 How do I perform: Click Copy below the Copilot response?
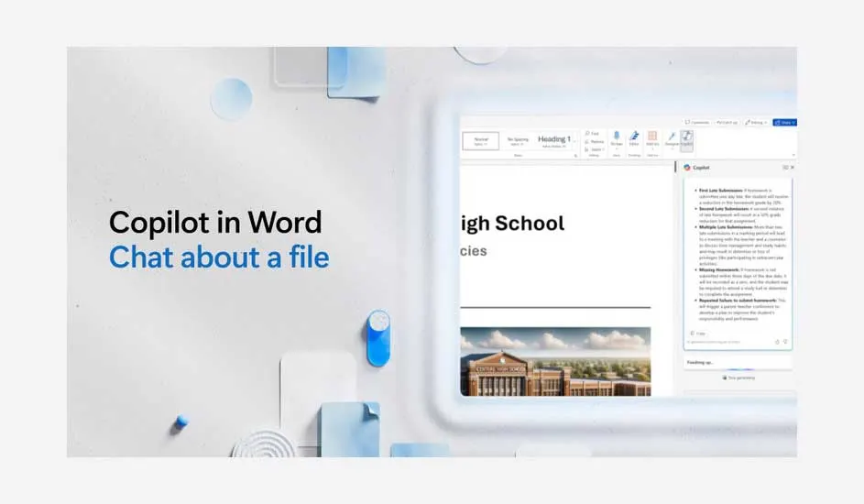[x=698, y=334]
